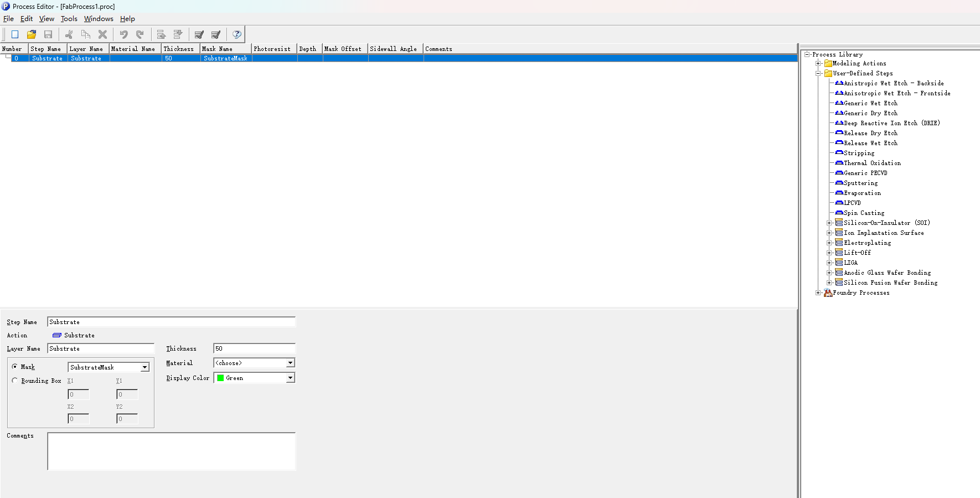This screenshot has height=498, width=980.
Task: Open the Material choose dropdown
Action: [290, 363]
